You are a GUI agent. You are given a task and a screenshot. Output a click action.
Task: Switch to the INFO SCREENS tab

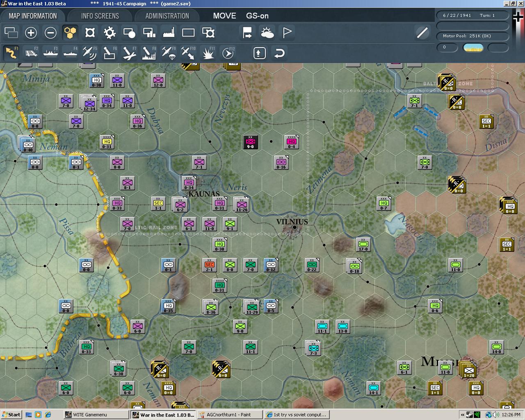point(100,16)
